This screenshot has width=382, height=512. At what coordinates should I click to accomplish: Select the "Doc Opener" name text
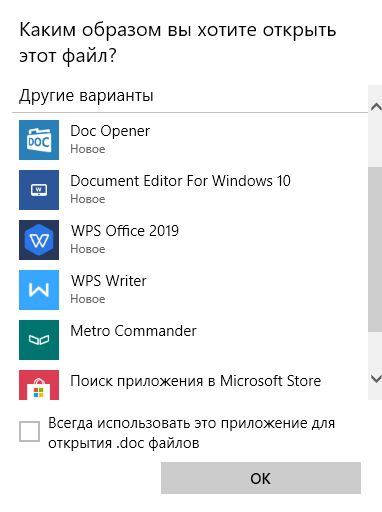110,131
